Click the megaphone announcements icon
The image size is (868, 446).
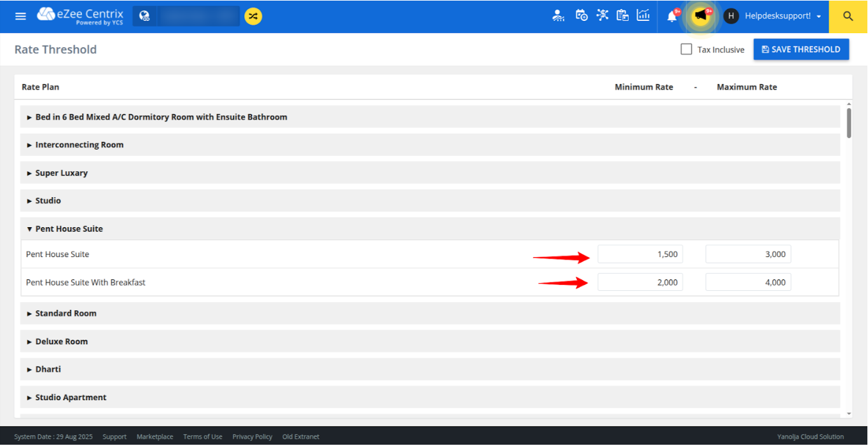point(701,15)
